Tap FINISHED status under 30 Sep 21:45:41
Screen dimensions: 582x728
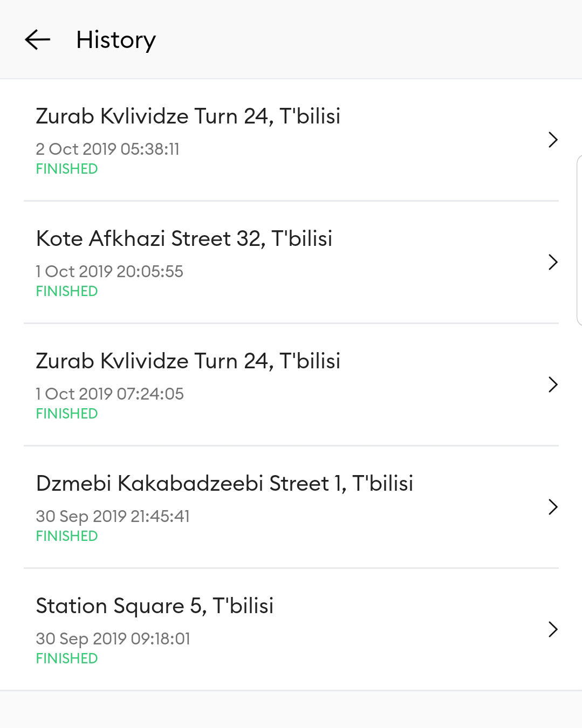pos(67,536)
